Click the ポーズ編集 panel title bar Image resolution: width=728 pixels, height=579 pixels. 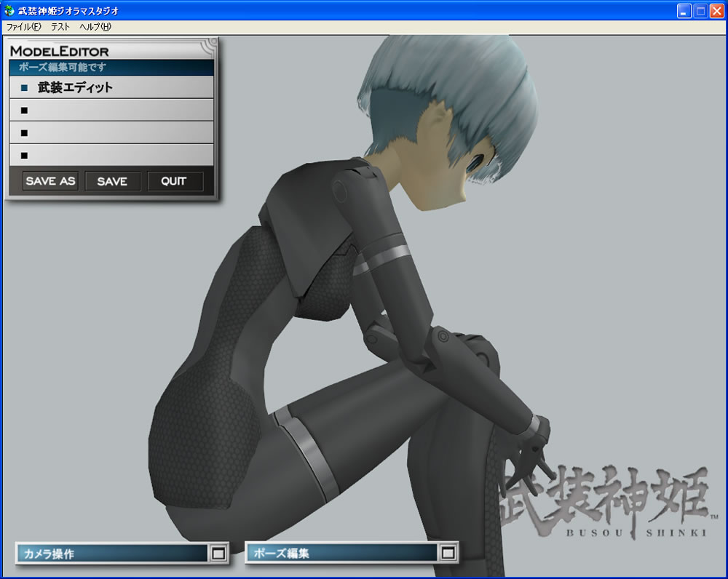340,554
